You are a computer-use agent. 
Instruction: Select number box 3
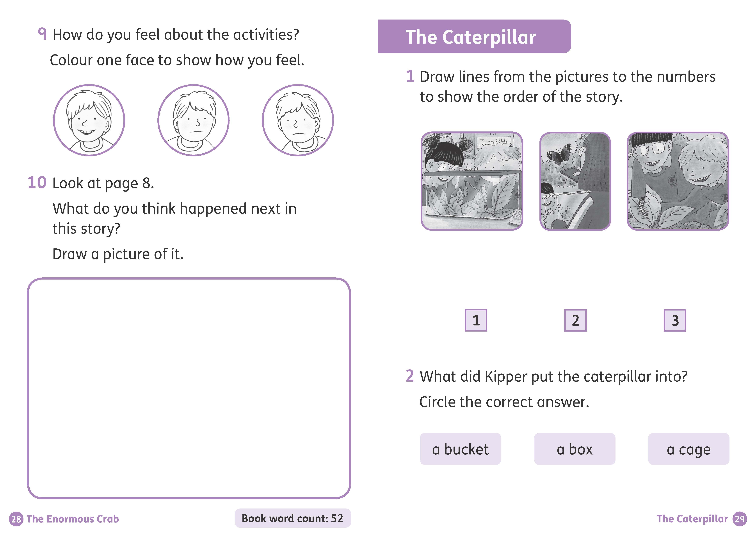point(675,320)
